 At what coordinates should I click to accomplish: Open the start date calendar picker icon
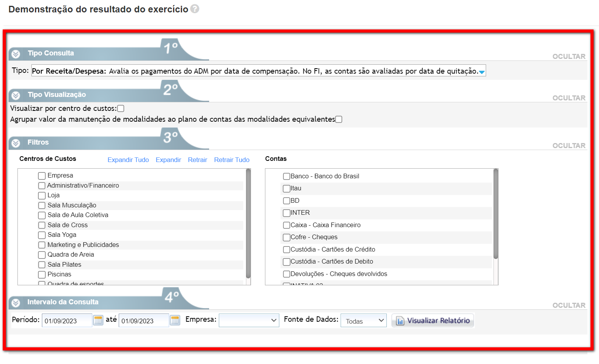(98, 320)
